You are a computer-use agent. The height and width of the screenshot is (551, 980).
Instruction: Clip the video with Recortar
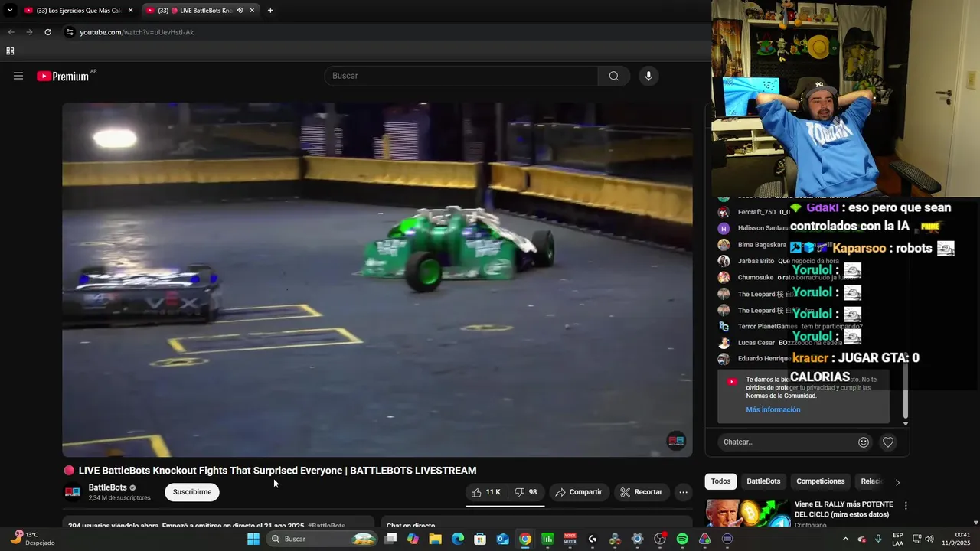coord(641,492)
